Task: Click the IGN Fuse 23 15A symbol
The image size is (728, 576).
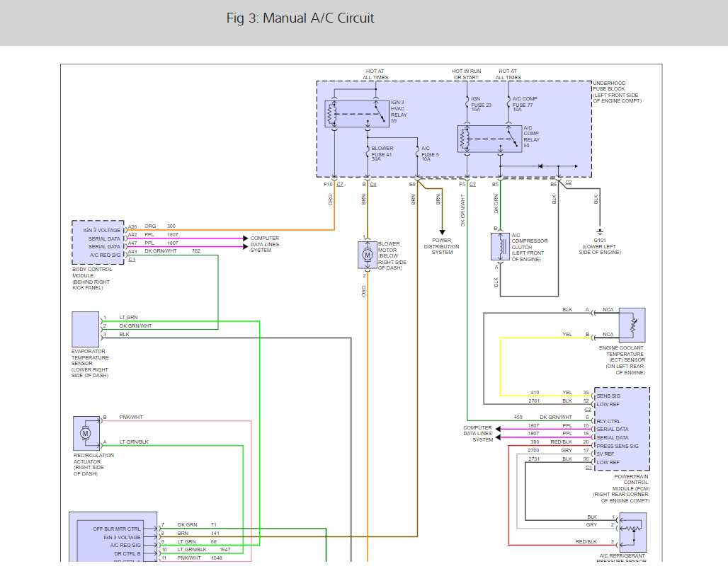Action: pyautogui.click(x=467, y=103)
